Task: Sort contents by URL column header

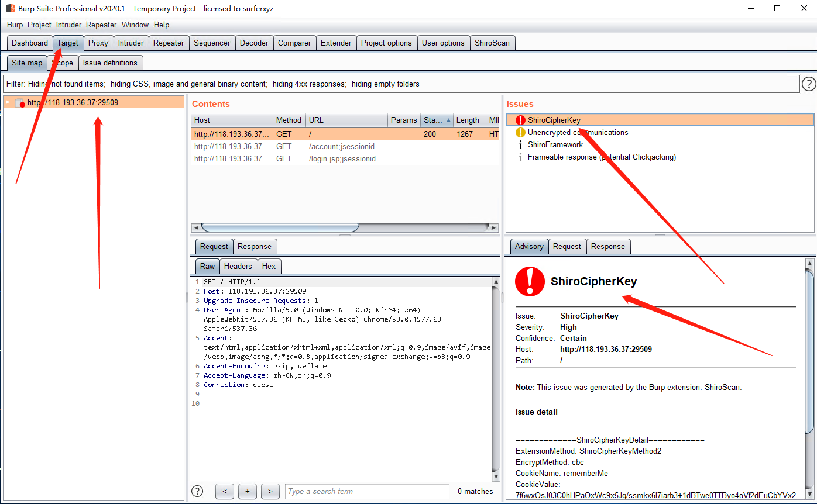Action: pos(346,120)
